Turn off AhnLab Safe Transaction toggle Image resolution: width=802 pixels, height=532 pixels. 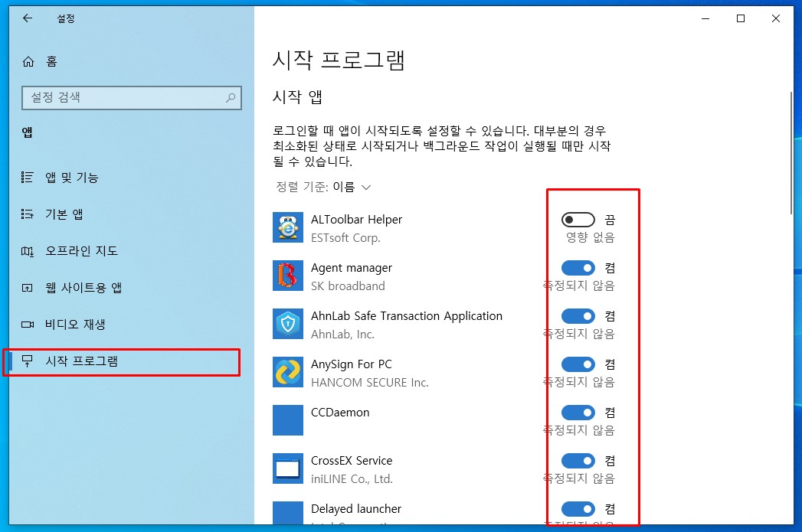[578, 316]
